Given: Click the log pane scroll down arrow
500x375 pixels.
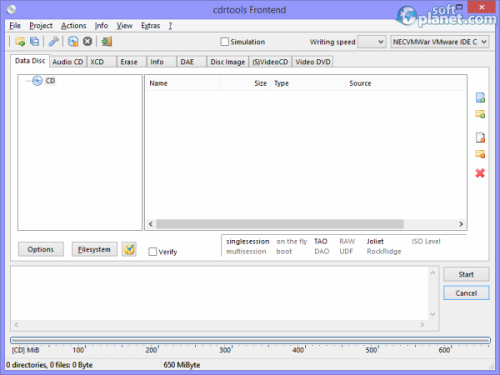Looking at the screenshot, I should click(433, 314).
